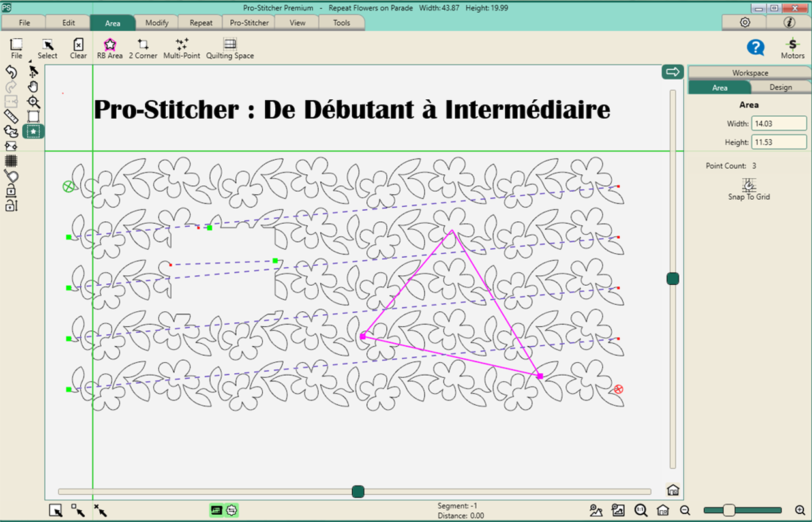Image resolution: width=812 pixels, height=522 pixels.
Task: Click home view icon in status bar
Action: (x=663, y=510)
